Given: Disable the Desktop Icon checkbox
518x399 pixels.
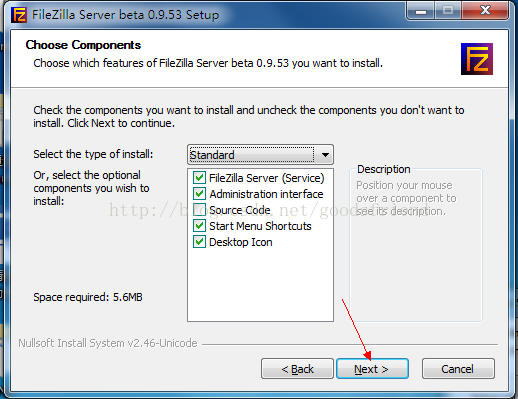Looking at the screenshot, I should [x=199, y=242].
